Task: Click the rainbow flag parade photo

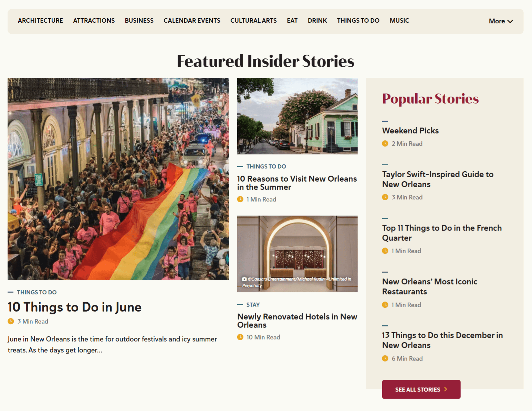Action: (118, 179)
